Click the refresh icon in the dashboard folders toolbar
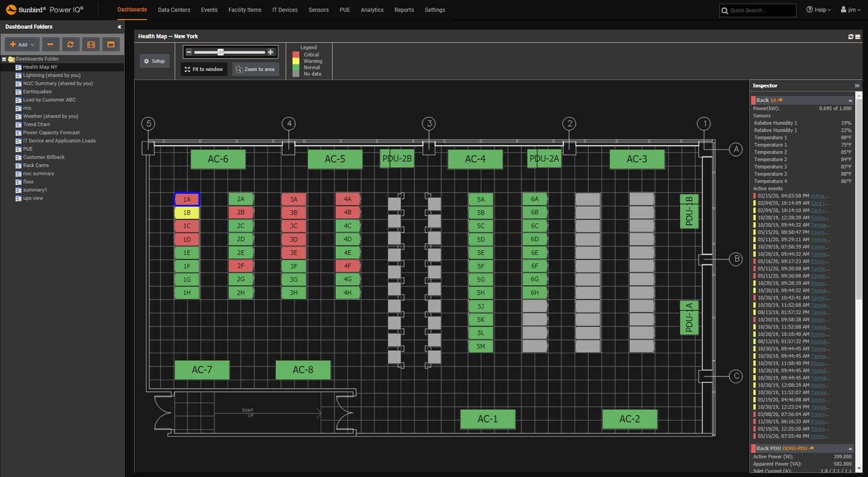Screen dimensions: 868x477 [x=71, y=45]
